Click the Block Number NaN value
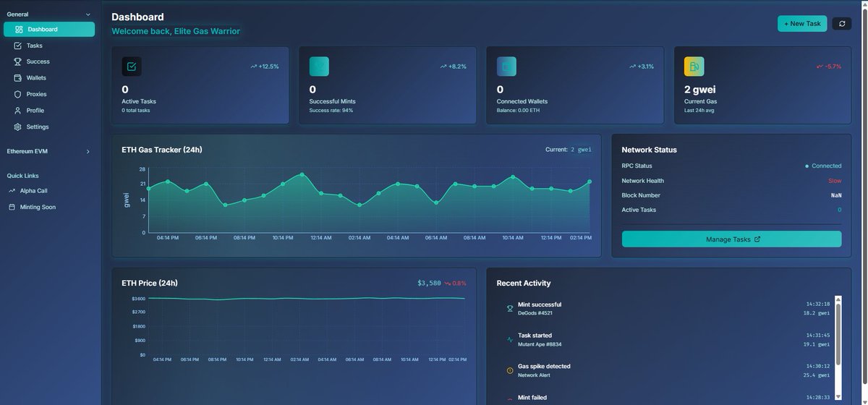This screenshot has height=405, width=868. click(x=835, y=195)
